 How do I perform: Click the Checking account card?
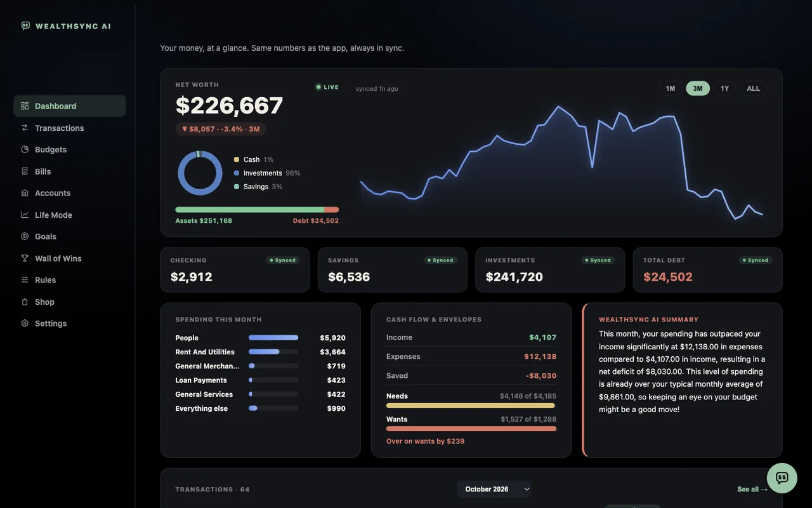click(235, 270)
